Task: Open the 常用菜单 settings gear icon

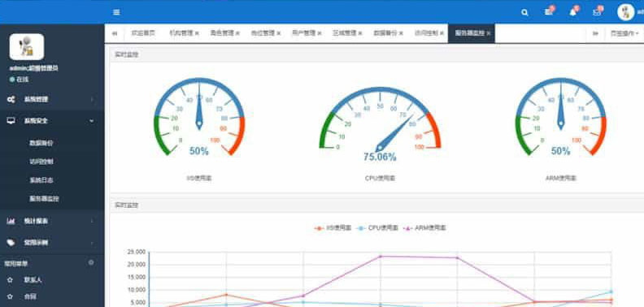Action: coord(91,262)
